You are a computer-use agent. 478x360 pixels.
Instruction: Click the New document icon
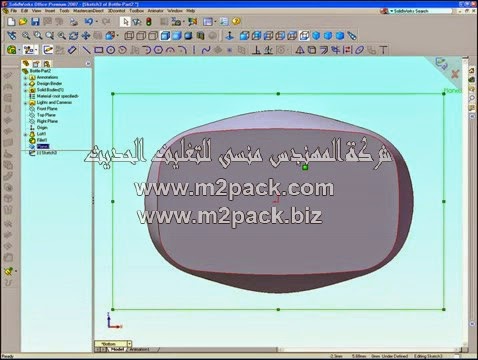coord(11,22)
